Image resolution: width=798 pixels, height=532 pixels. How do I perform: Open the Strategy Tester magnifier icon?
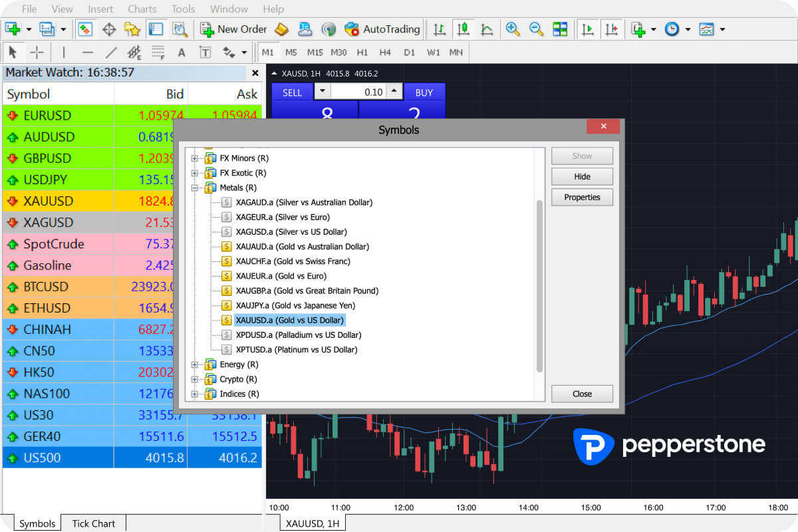[180, 29]
